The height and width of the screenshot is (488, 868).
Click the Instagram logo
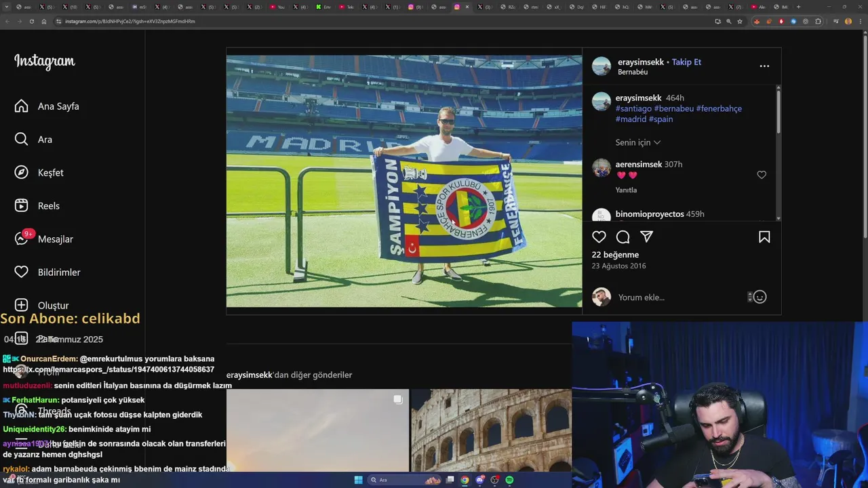[x=45, y=61]
